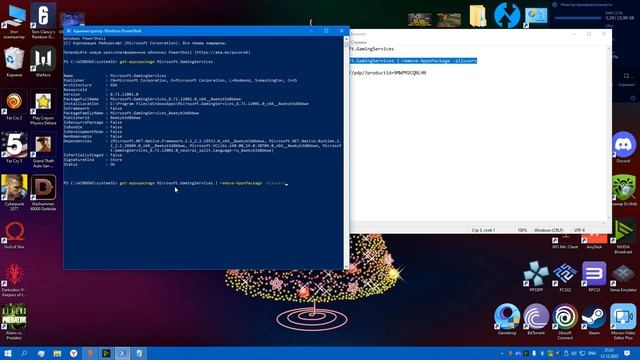
Task: Open the Ubisoft Connect shortcut
Action: point(565,322)
